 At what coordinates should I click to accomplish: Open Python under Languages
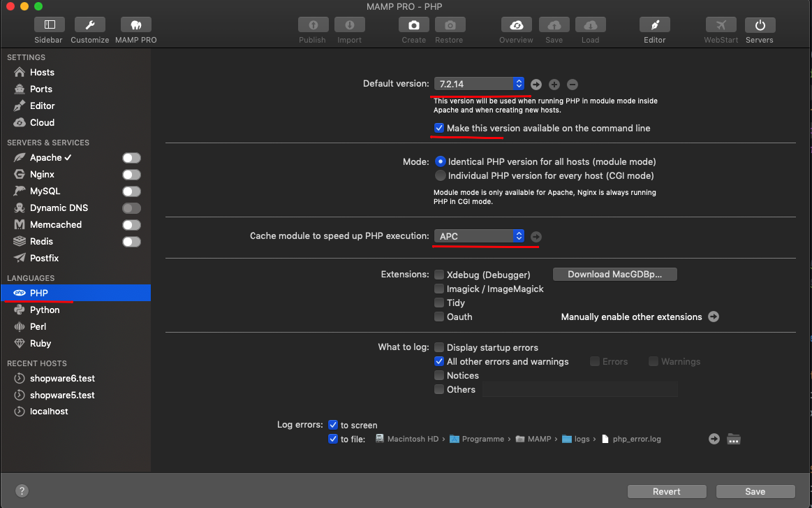pos(45,310)
